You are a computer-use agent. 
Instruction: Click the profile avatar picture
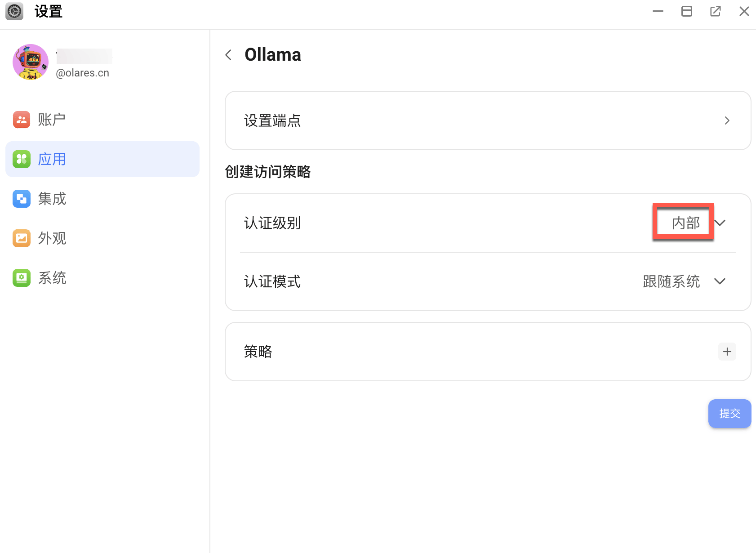pyautogui.click(x=31, y=62)
